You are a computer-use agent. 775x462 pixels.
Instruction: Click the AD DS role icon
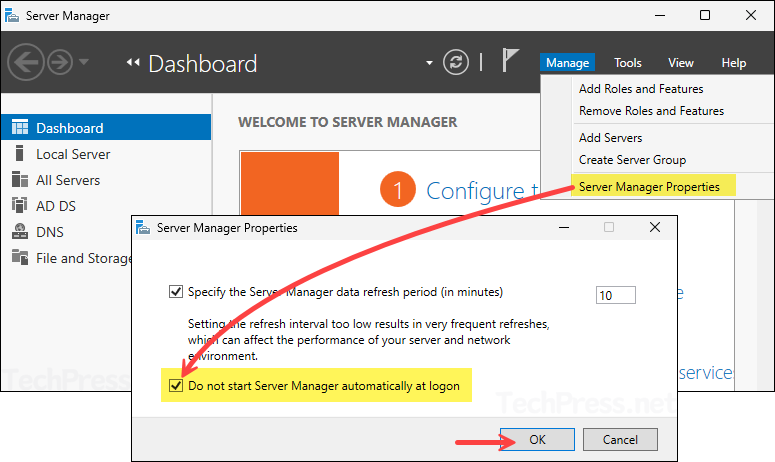click(x=19, y=205)
